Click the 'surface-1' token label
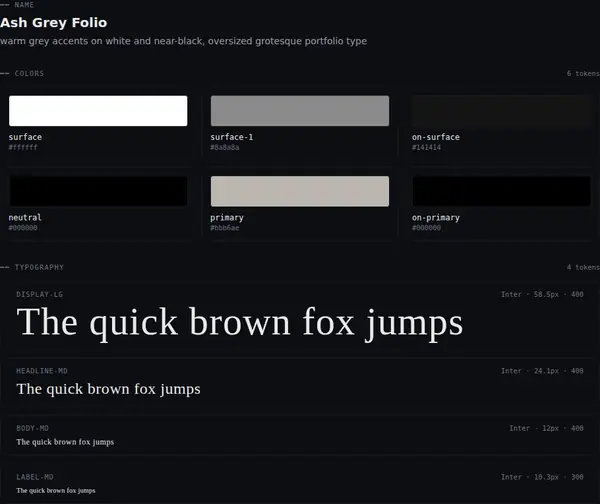 tap(232, 137)
